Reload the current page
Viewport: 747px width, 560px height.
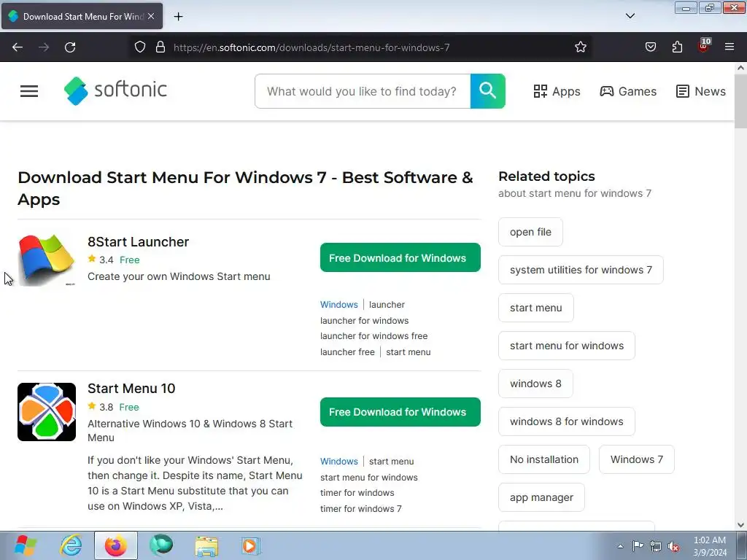(x=70, y=47)
